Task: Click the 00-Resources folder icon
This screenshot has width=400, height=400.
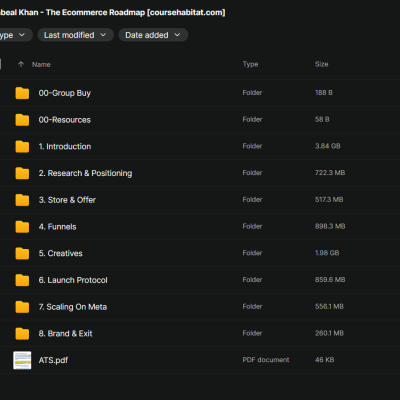Action: (x=22, y=120)
